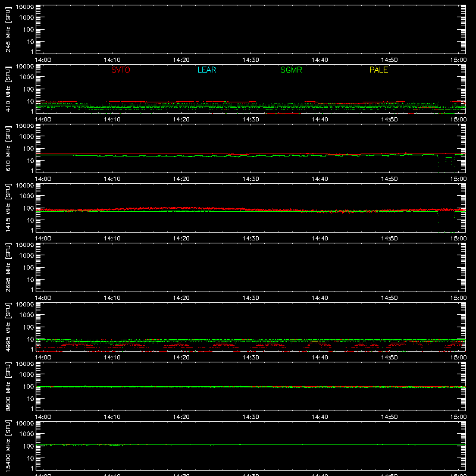The image size is (476, 476).
Task: Click 14:50 label below the 610 MHz panel
Action: pos(389,179)
